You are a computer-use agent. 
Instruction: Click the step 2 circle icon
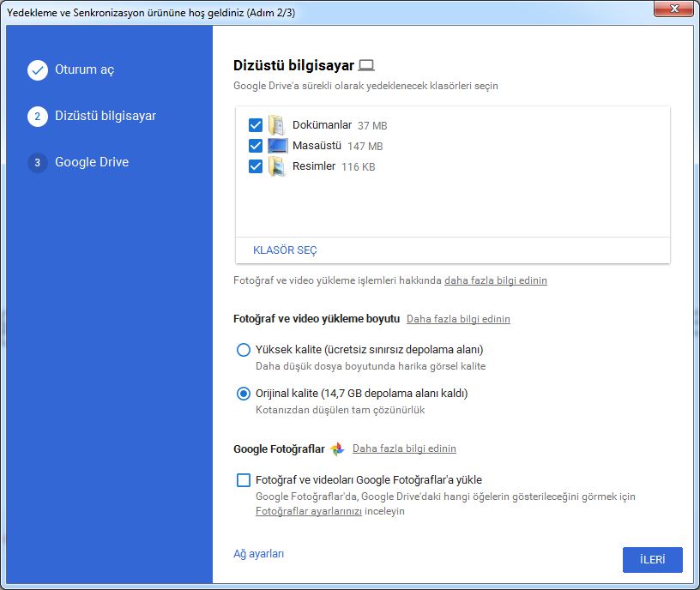pyautogui.click(x=38, y=117)
